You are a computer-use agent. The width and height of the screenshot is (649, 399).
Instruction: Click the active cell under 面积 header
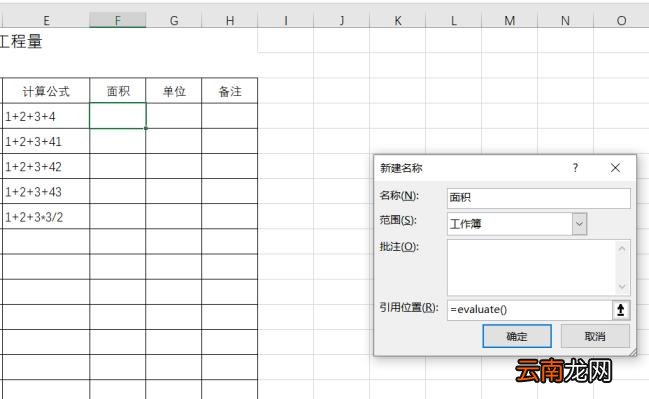pyautogui.click(x=118, y=116)
